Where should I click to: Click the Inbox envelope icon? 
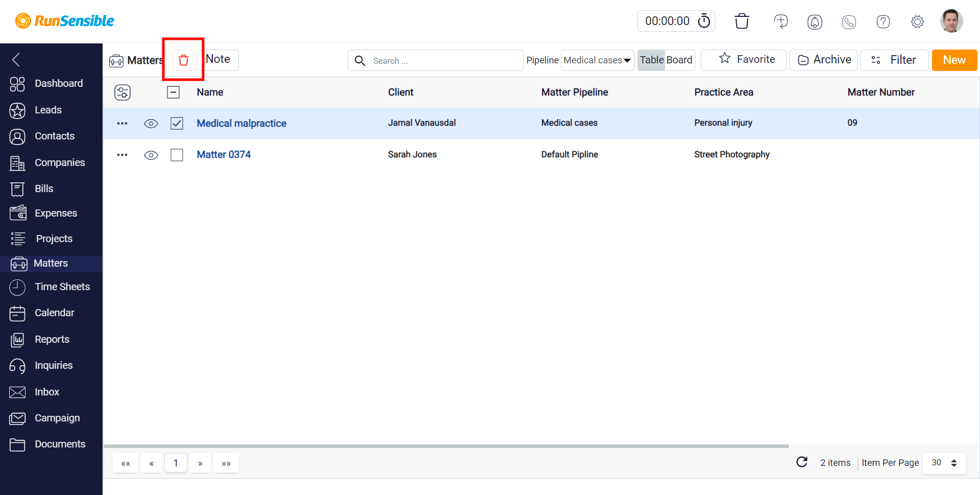pyautogui.click(x=17, y=392)
